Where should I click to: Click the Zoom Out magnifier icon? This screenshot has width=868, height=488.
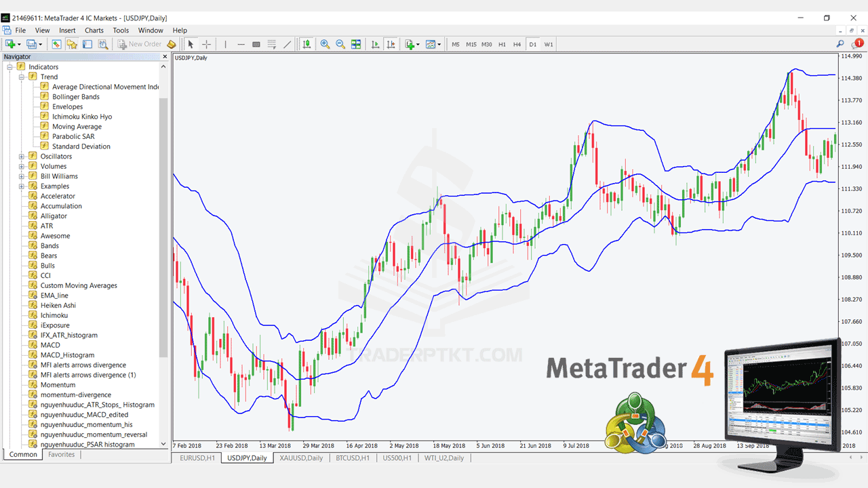coord(340,44)
